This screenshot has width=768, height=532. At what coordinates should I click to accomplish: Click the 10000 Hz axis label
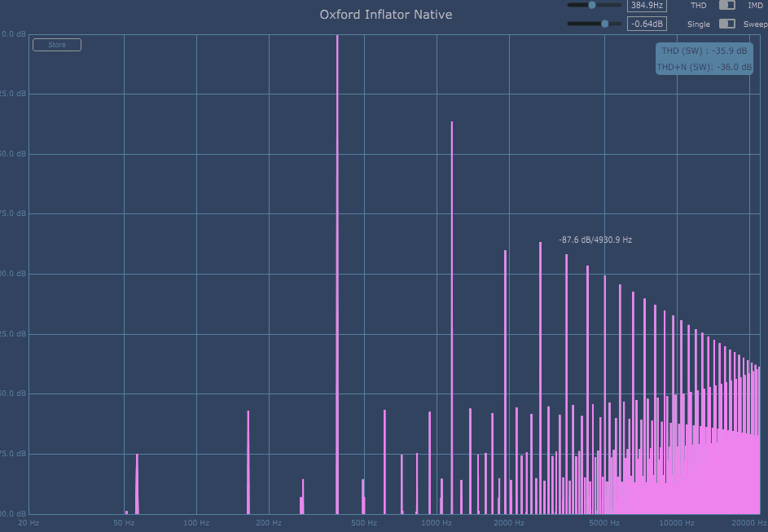677,523
